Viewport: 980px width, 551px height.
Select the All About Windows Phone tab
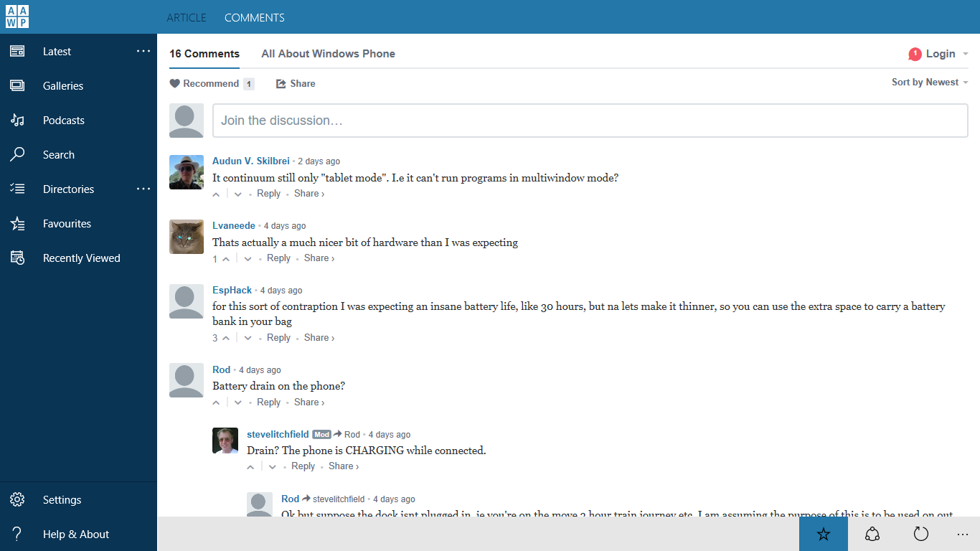pos(328,54)
